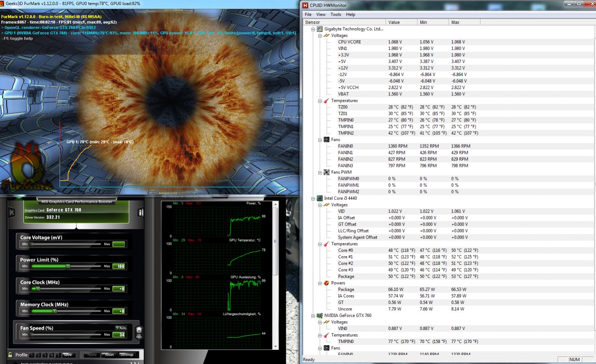Click the Fans icon under NVIDIA GeForce

(x=326, y=348)
